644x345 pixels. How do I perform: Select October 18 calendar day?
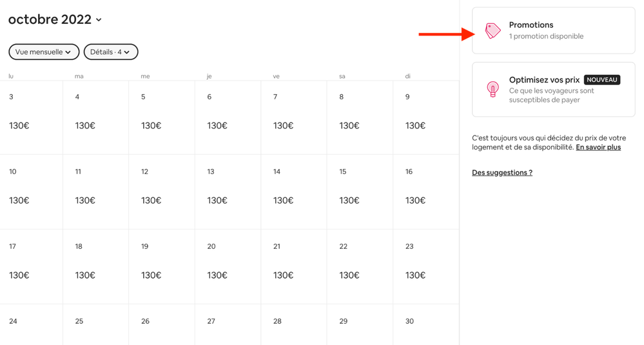[96, 266]
